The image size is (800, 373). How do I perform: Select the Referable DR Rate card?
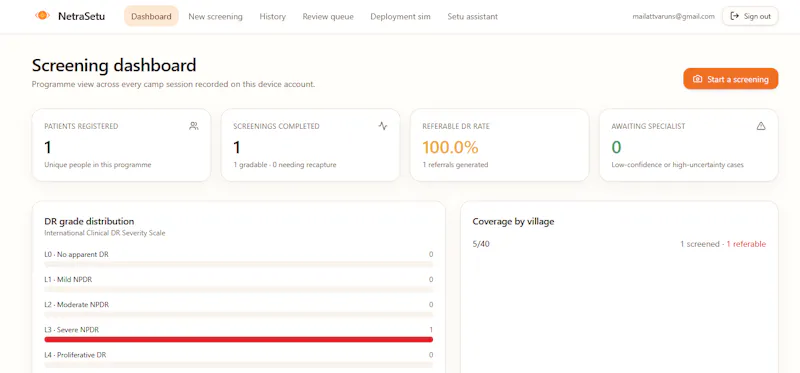click(x=499, y=145)
